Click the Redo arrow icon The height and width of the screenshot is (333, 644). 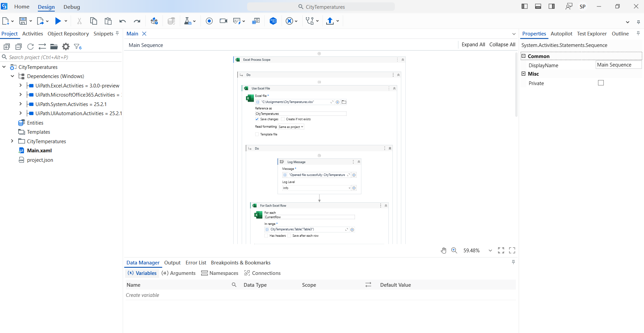tap(137, 21)
